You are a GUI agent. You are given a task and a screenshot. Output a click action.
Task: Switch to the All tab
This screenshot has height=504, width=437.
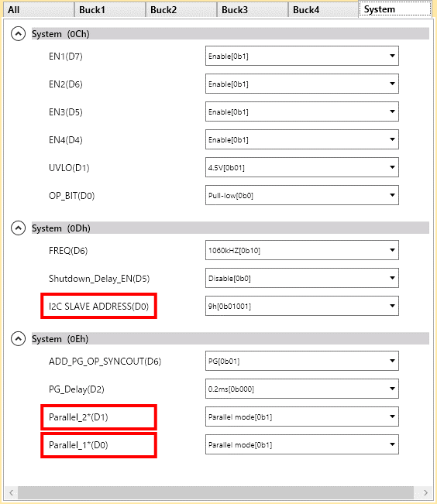click(x=38, y=9)
